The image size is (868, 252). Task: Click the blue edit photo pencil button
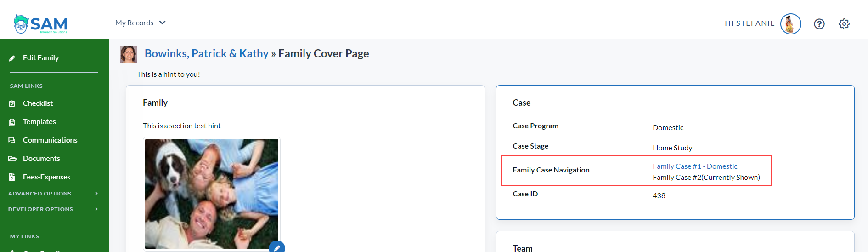coord(277,247)
